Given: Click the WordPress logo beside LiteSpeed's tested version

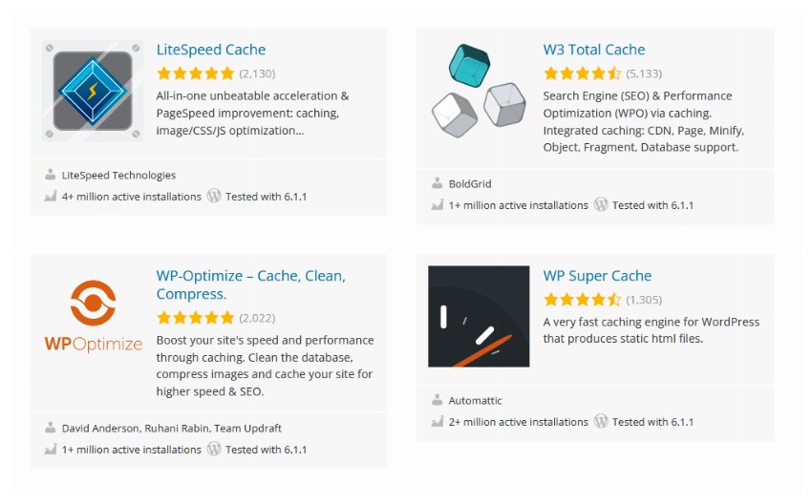Looking at the screenshot, I should [214, 197].
